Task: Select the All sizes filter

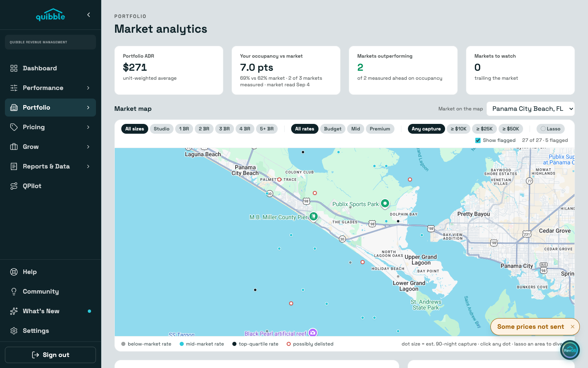Action: [x=135, y=129]
